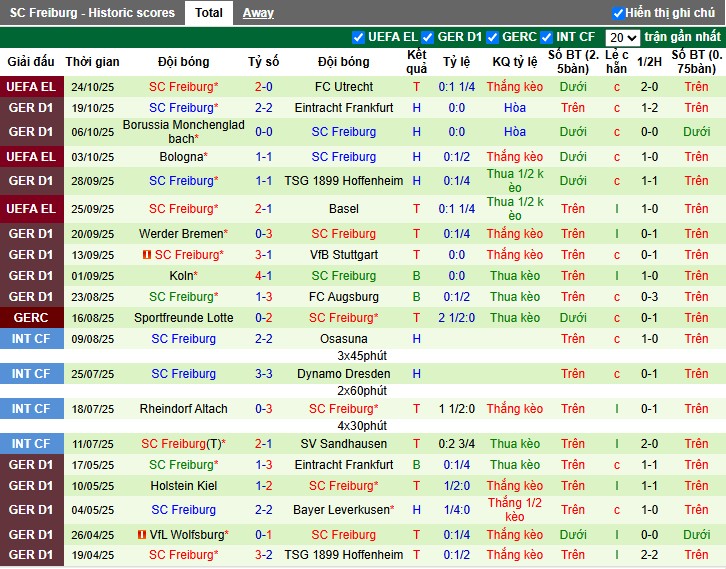
Task: Toggle the INT CF filter checkbox
Action: 546,37
